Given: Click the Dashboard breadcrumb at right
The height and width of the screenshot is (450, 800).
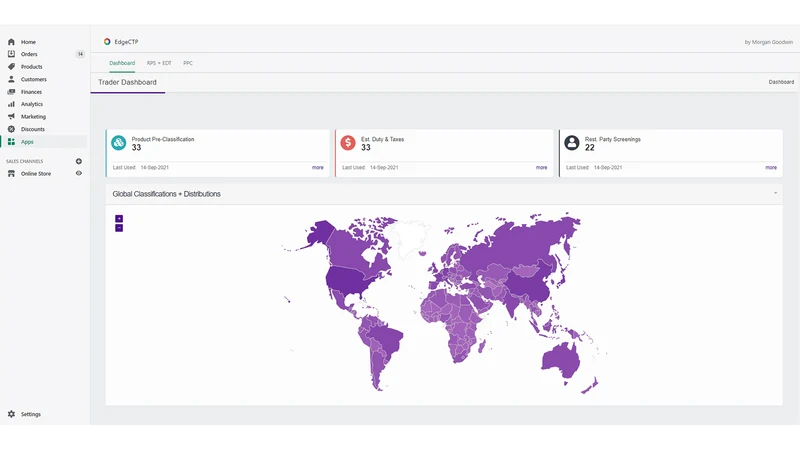Looking at the screenshot, I should pyautogui.click(x=781, y=82).
